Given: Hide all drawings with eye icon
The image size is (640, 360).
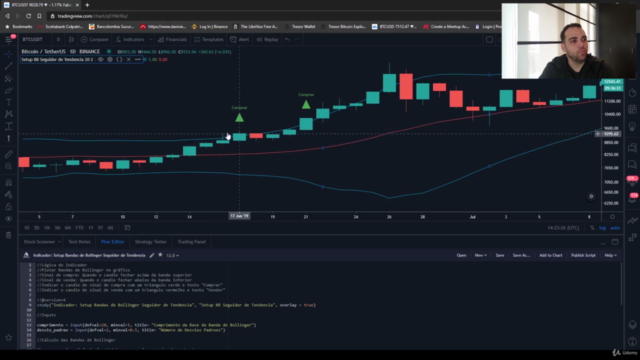Looking at the screenshot, I should [x=9, y=219].
